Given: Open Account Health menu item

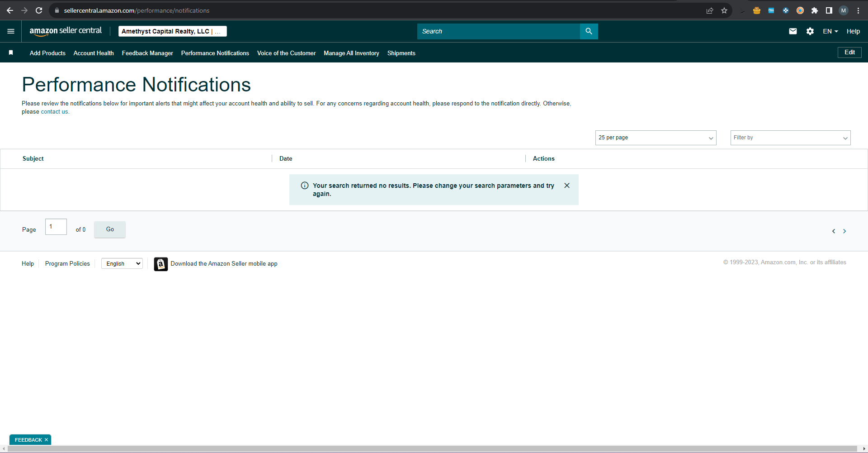Looking at the screenshot, I should click(x=94, y=53).
